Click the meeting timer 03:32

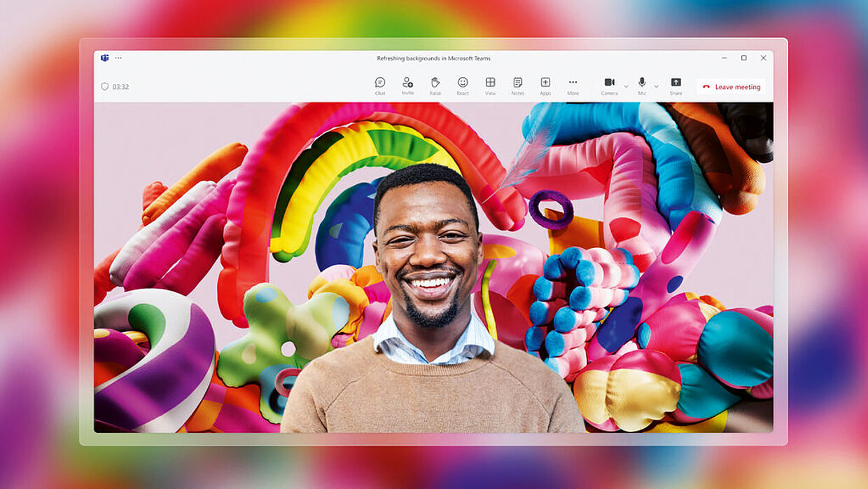click(120, 87)
